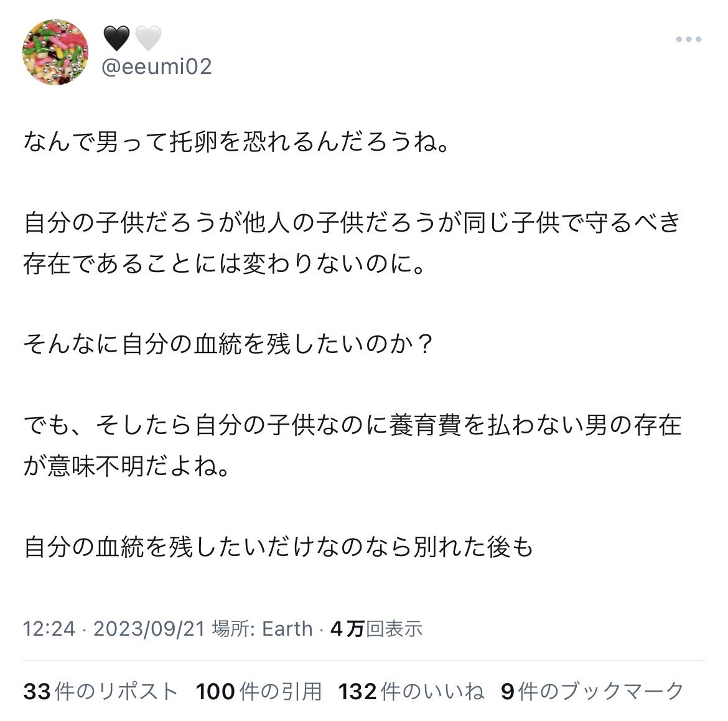Click the first line about 托卵
This screenshot has height=721, width=728.
(237, 142)
